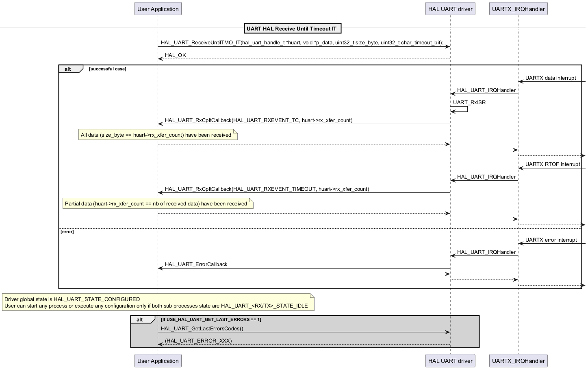The width and height of the screenshot is (588, 369).
Task: Click the UARTX RTOF interrupt label
Action: 553,164
